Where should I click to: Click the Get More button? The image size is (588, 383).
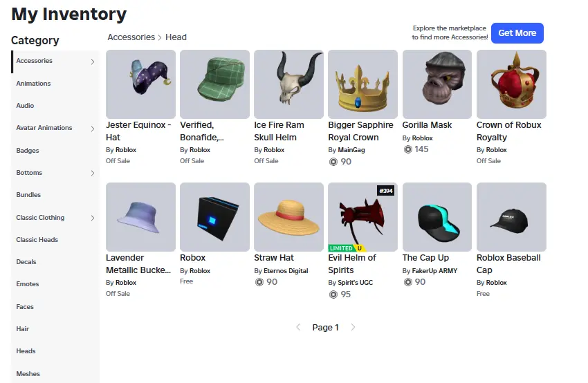pos(517,33)
